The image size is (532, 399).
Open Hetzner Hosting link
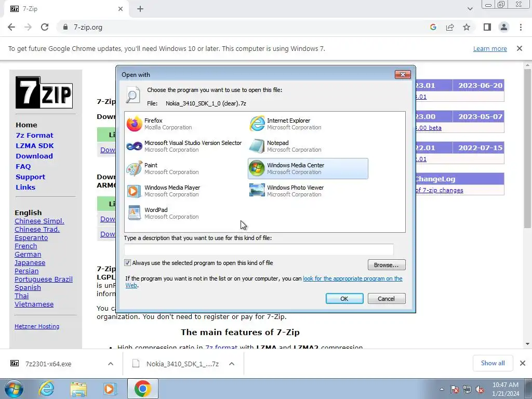pyautogui.click(x=37, y=326)
